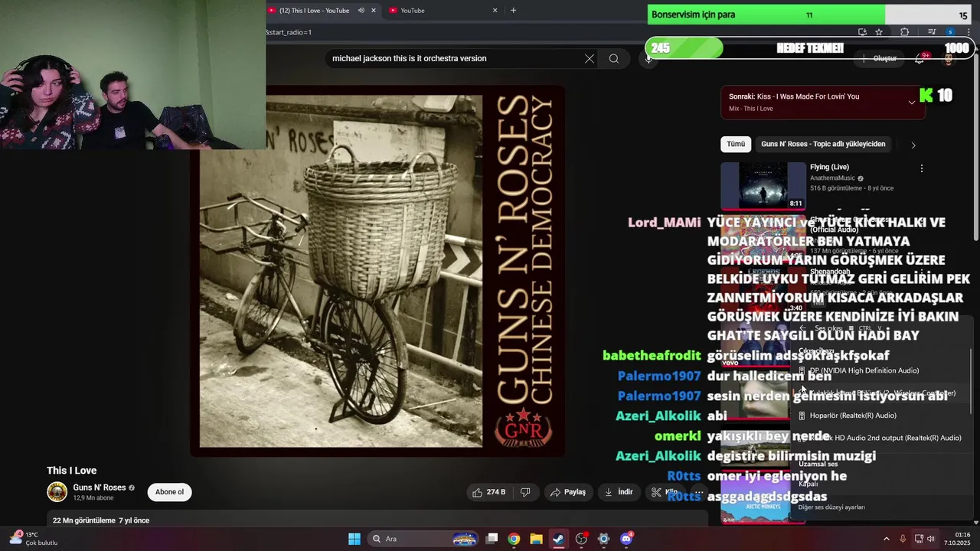
Task: Select Guns N' Roses - Topic filter chip
Action: (x=823, y=144)
